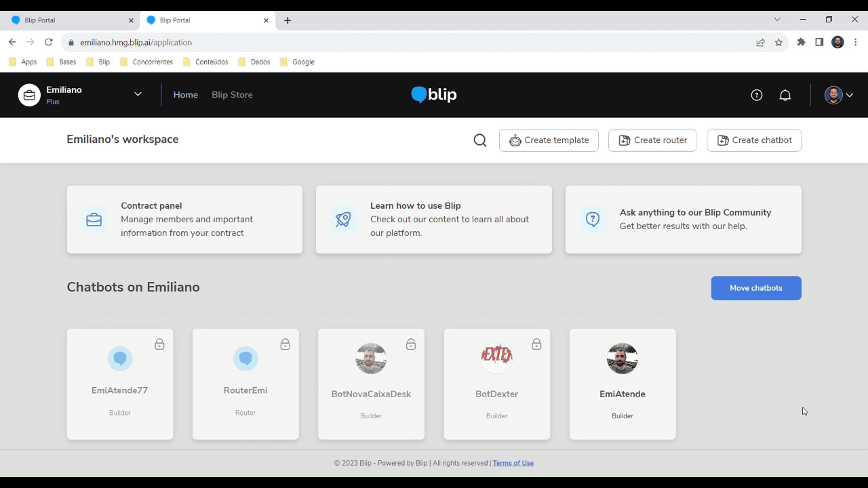Select the RouterEmi chatbot name
The height and width of the screenshot is (488, 868).
245,390
